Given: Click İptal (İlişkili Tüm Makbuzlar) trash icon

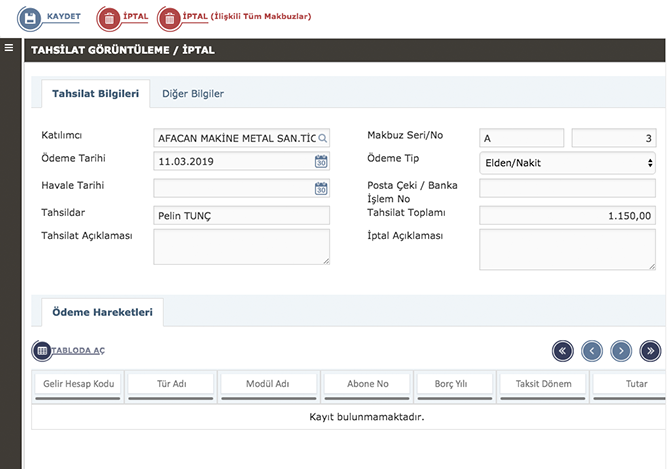Looking at the screenshot, I should [170, 18].
